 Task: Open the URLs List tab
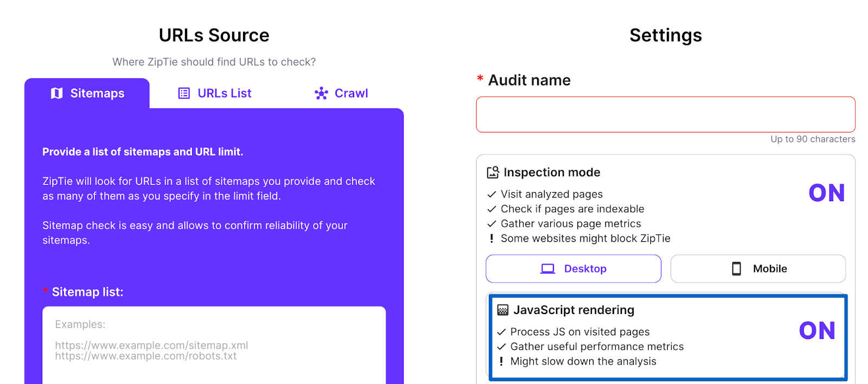pyautogui.click(x=215, y=93)
